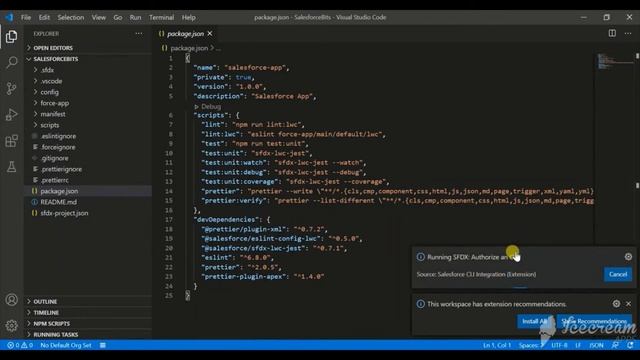Open gear on extension recommendations notification
The height and width of the screenshot is (360, 640).
click(x=616, y=304)
